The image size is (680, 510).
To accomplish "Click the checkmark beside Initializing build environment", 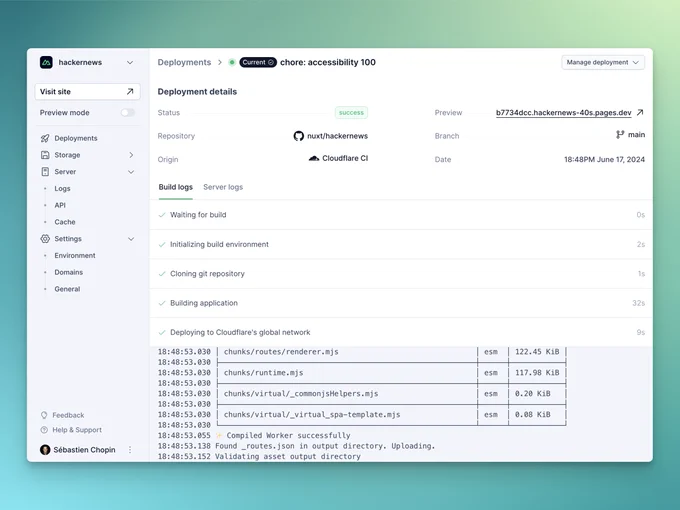I will point(162,245).
